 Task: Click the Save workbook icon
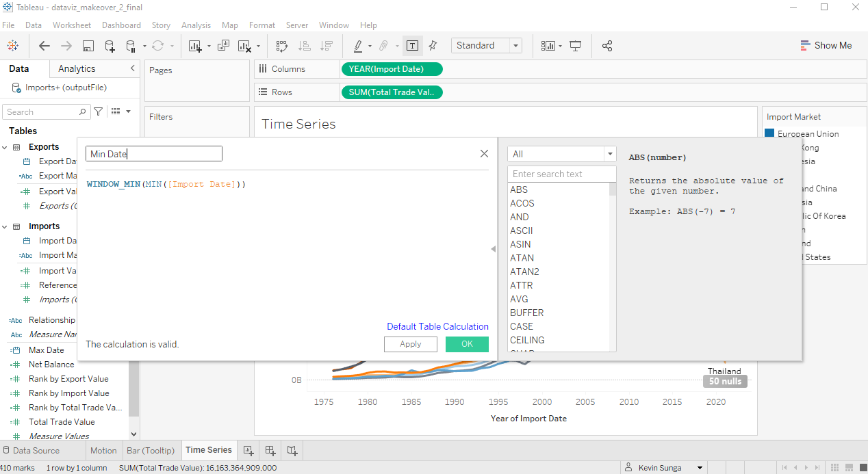tap(88, 46)
